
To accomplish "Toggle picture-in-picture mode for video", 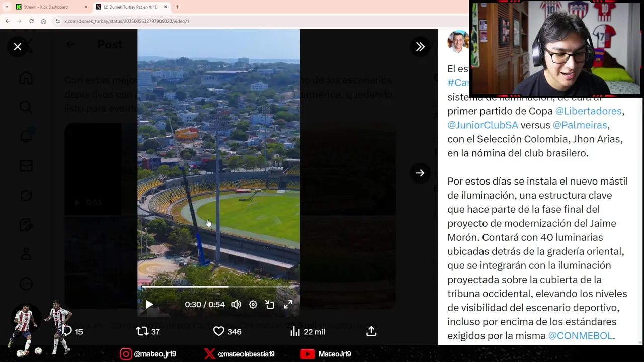I will (x=270, y=304).
